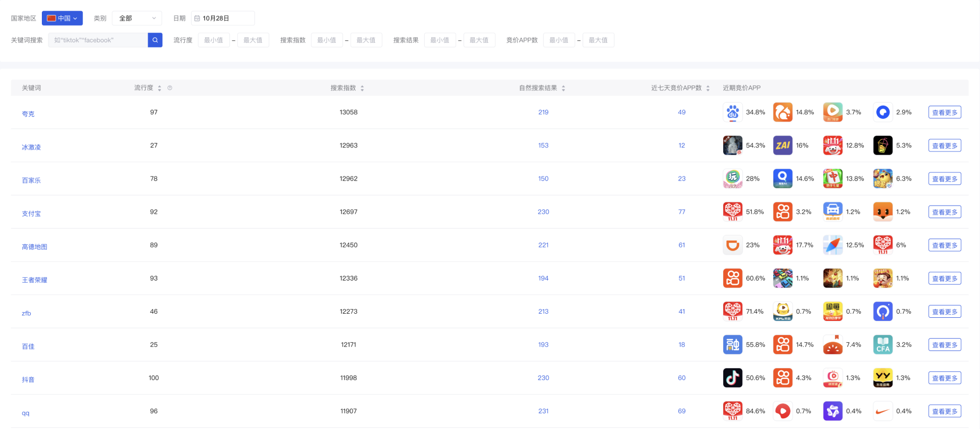Screen dimensions: 980x429
Task: Open the zfb keyword link
Action: (x=27, y=313)
